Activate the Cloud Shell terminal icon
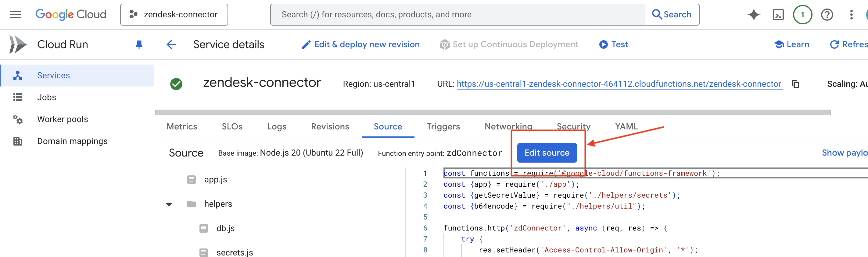Image resolution: width=868 pixels, height=257 pixels. point(778,15)
